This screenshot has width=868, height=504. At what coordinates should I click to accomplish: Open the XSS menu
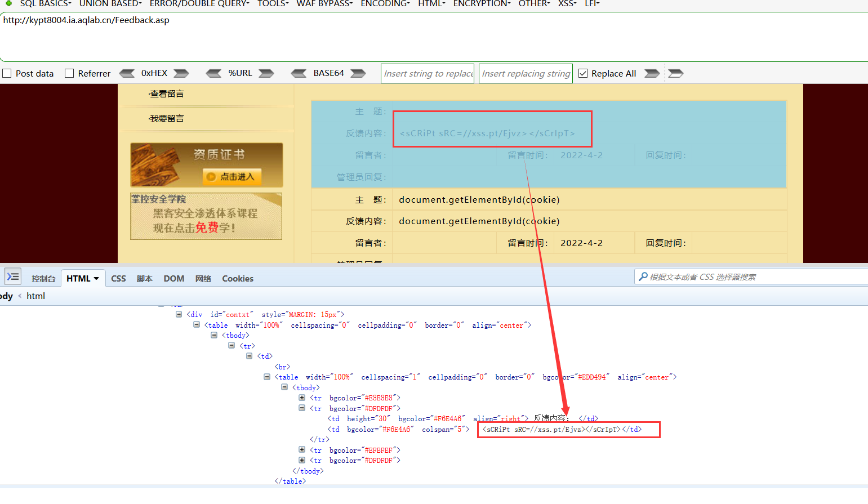coord(567,3)
